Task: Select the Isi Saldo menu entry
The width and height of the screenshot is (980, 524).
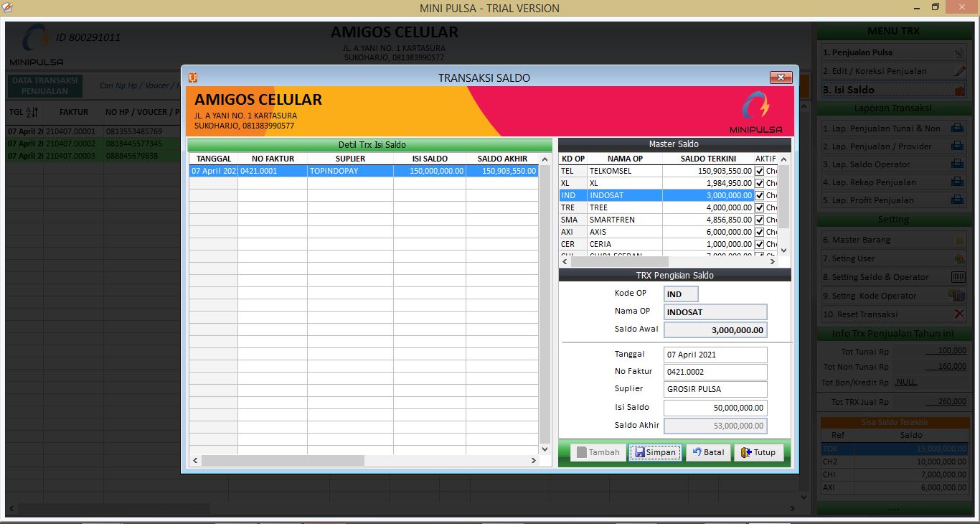Action: tap(893, 90)
